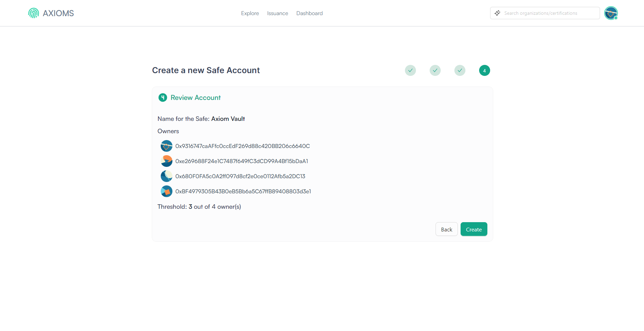
Task: Navigate to the Explore section
Action: [x=250, y=13]
